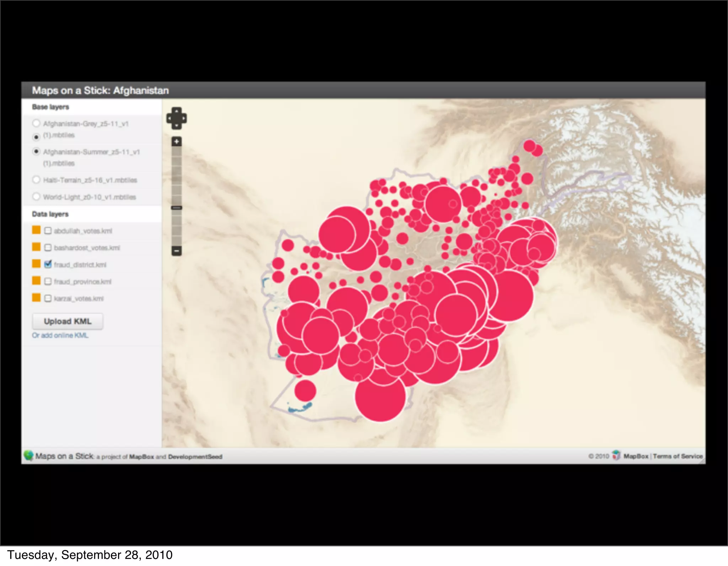Click the DevelopmentSeed link in footer
Image resolution: width=728 pixels, height=566 pixels.
(x=195, y=457)
